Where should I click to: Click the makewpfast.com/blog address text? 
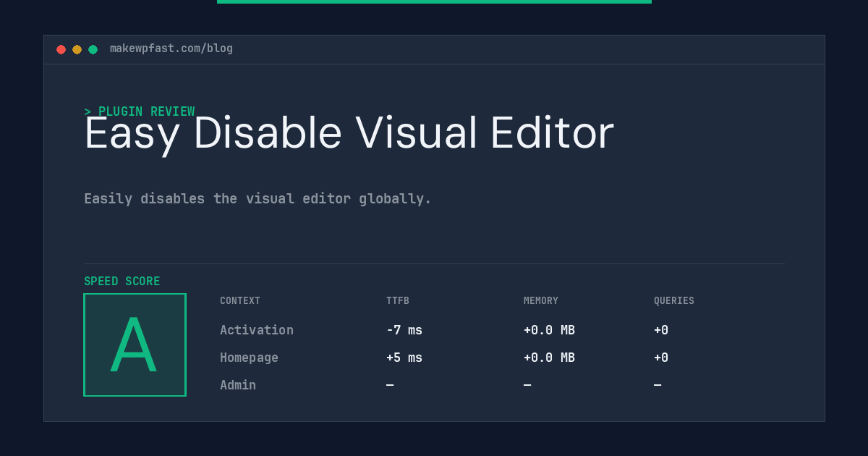[171, 48]
